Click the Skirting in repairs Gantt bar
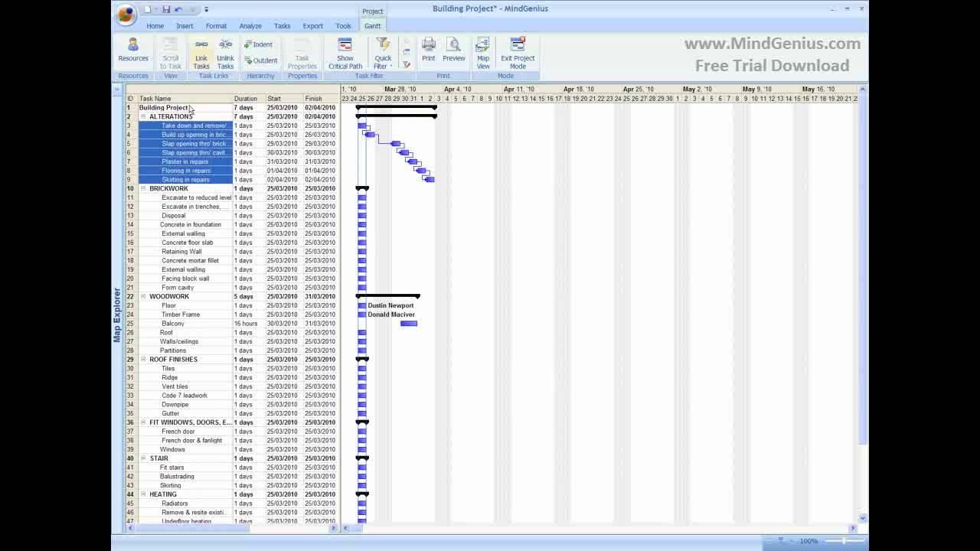 (x=430, y=180)
